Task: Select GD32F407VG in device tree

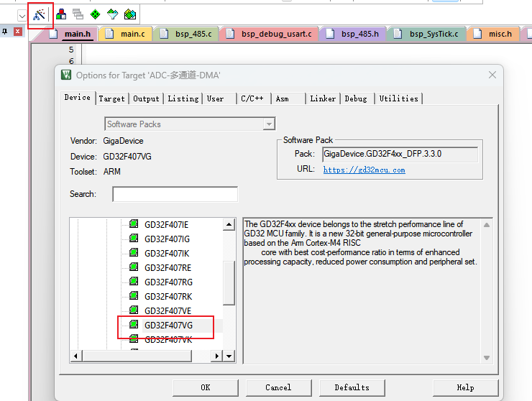Action: (x=169, y=326)
